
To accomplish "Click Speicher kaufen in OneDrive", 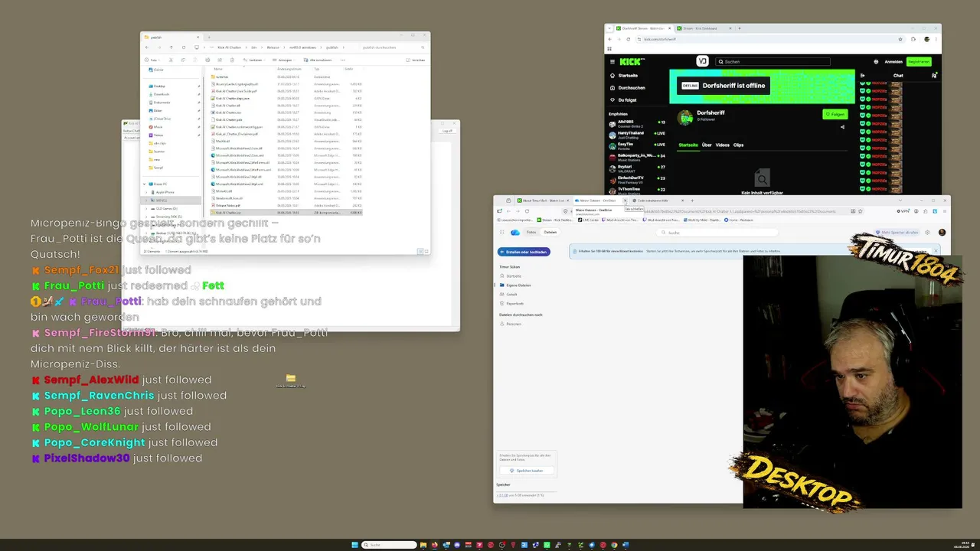I will pyautogui.click(x=526, y=471).
